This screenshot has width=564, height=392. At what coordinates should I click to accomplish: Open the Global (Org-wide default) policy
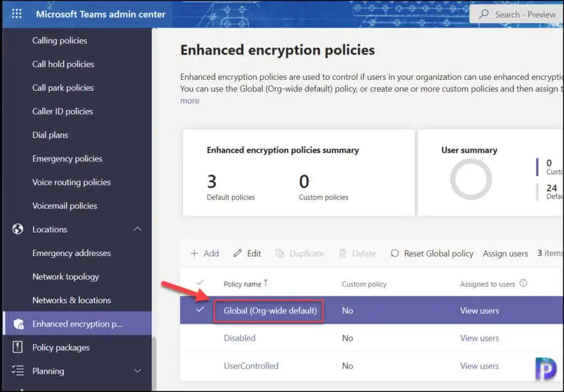tap(270, 311)
